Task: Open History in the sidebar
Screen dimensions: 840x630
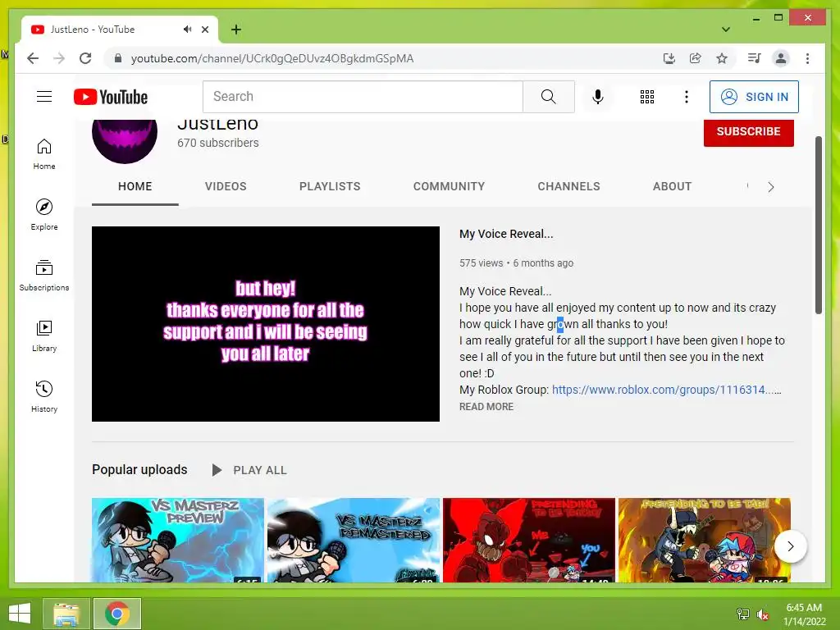Action: coord(44,396)
